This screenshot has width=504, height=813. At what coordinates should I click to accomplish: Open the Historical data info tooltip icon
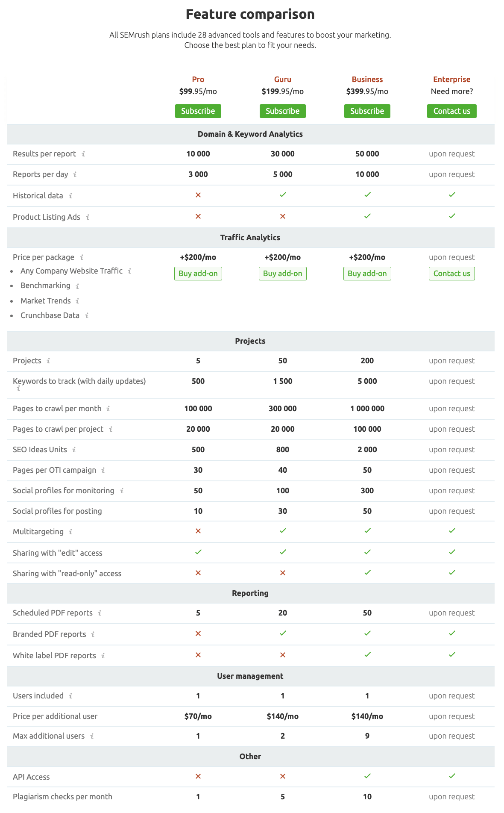pos(70,196)
